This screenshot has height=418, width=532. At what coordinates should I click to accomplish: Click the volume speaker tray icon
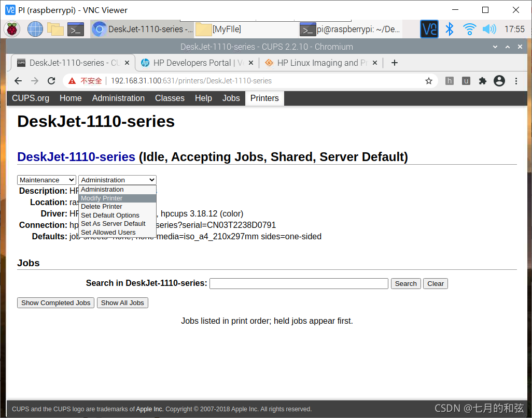489,29
